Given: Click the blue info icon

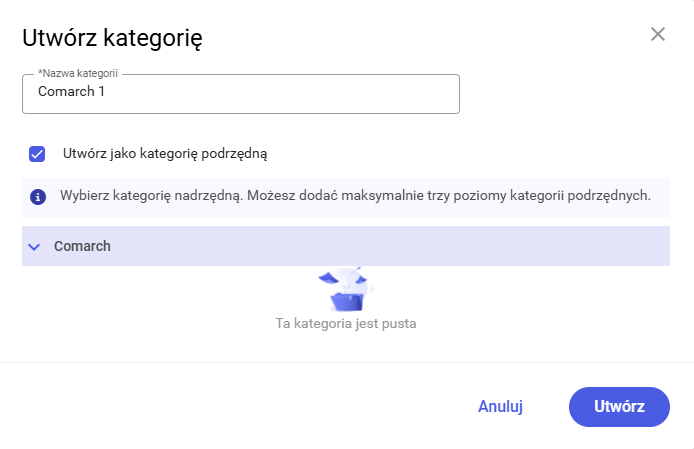Looking at the screenshot, I should tap(38, 197).
